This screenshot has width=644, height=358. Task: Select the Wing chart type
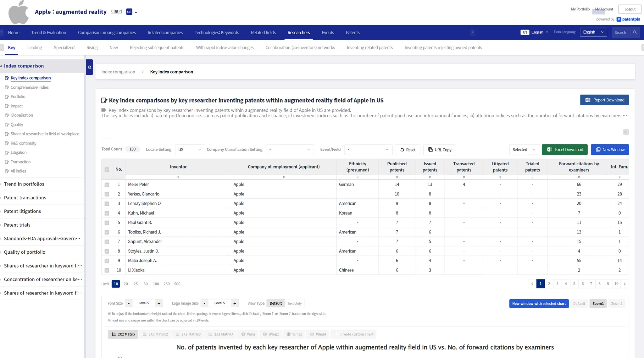tap(248, 334)
